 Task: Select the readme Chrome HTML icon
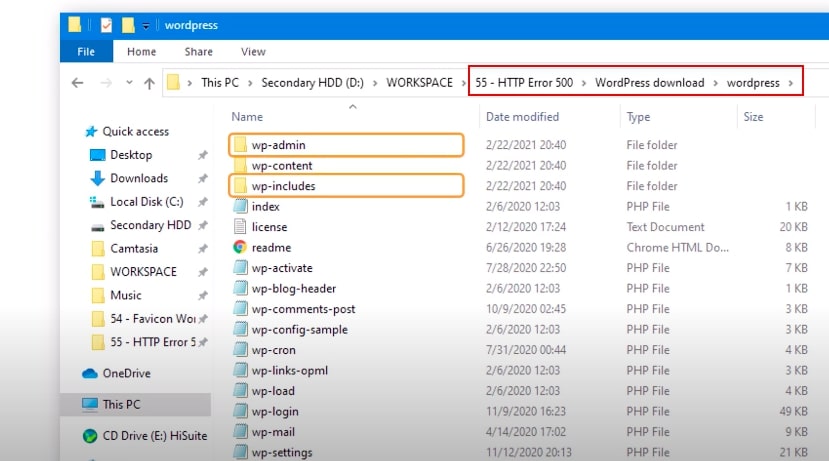pos(240,247)
